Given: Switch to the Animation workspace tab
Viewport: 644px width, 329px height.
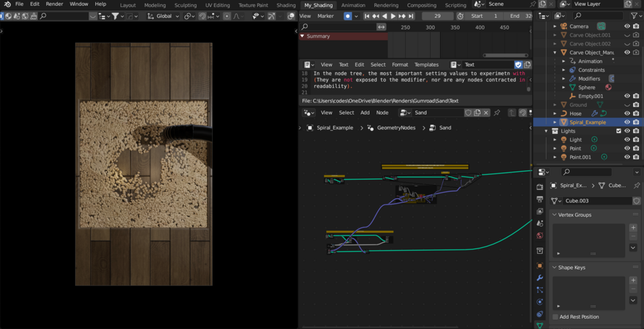Looking at the screenshot, I should [353, 5].
